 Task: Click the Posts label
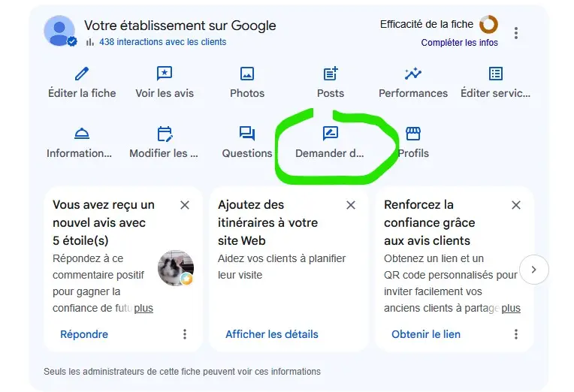(x=331, y=93)
